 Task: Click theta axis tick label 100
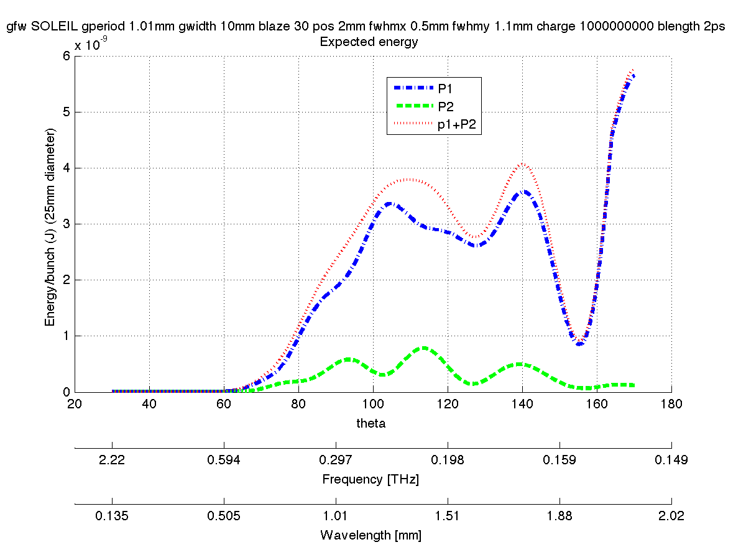coord(373,404)
